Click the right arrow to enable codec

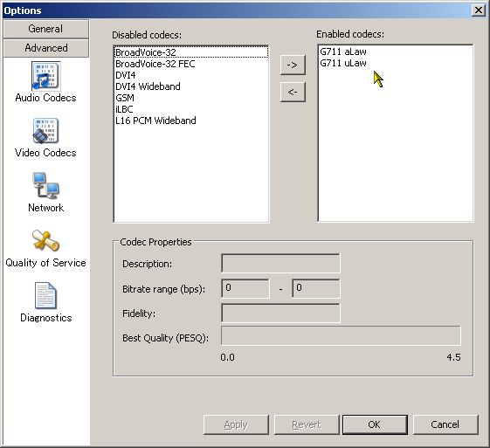click(293, 65)
